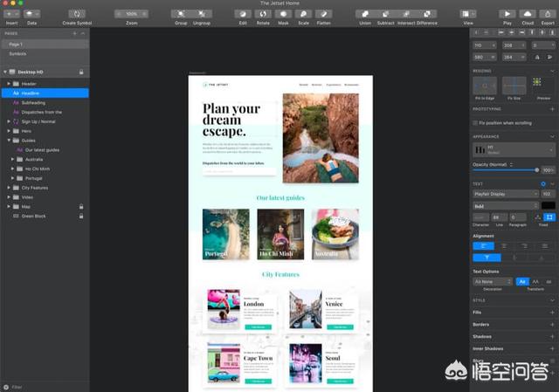
Task: Expand the Australia group
Action: click(x=12, y=159)
